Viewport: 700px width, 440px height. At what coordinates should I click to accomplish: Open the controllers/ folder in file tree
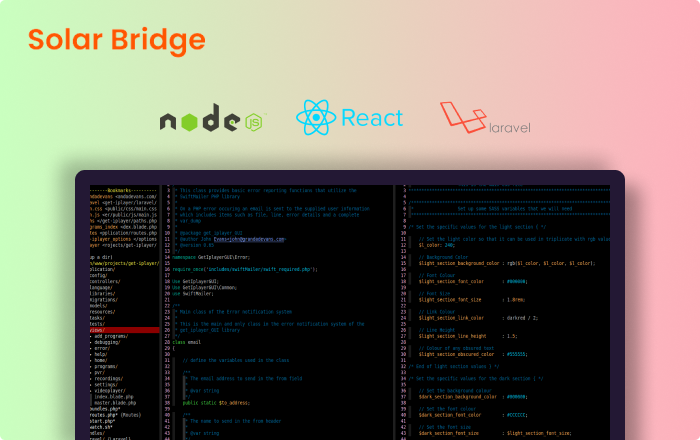(x=105, y=282)
